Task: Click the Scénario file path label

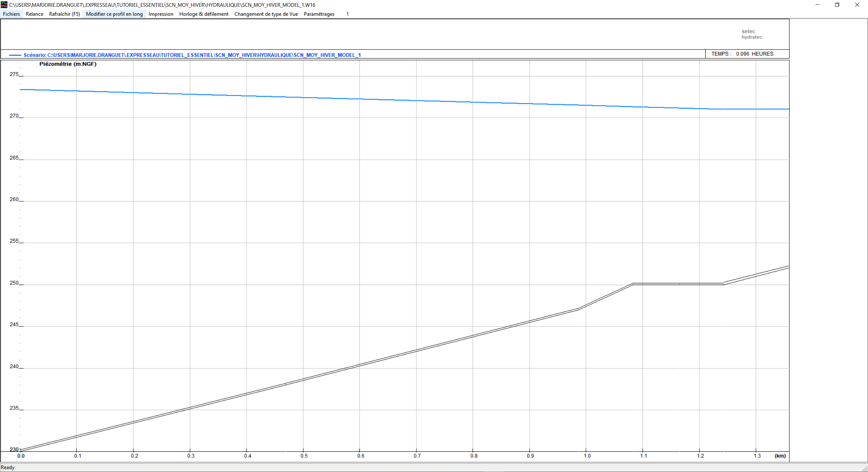Action: pyautogui.click(x=192, y=55)
